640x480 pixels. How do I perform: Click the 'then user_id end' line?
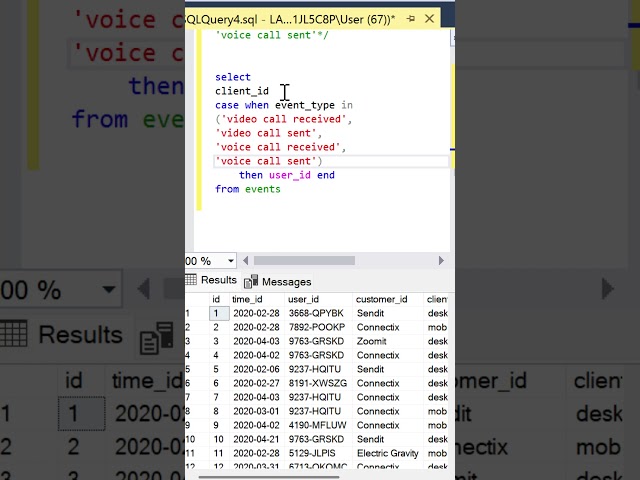pos(287,175)
